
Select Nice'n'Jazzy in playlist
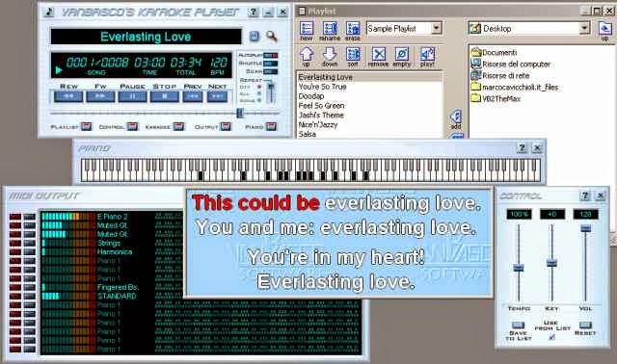click(369, 124)
